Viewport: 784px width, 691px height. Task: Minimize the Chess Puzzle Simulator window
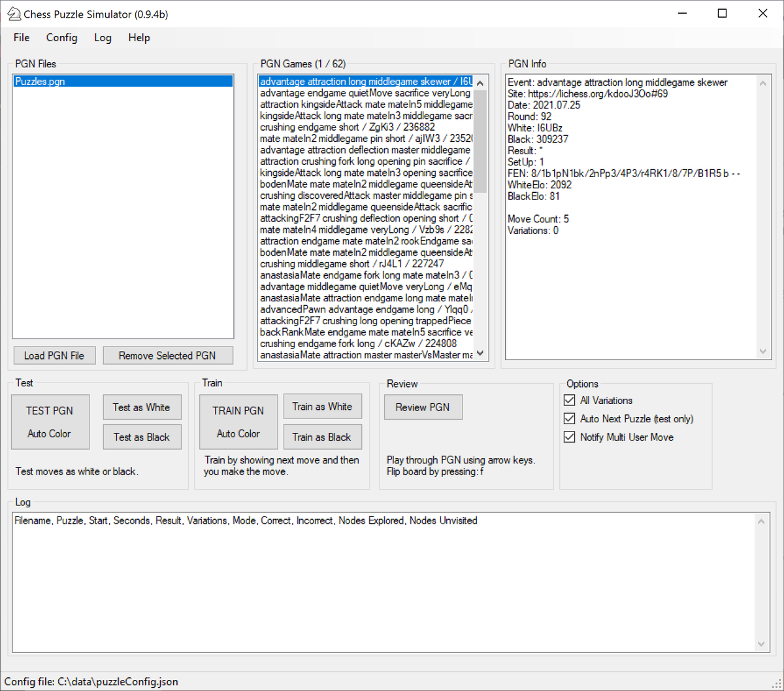point(682,14)
